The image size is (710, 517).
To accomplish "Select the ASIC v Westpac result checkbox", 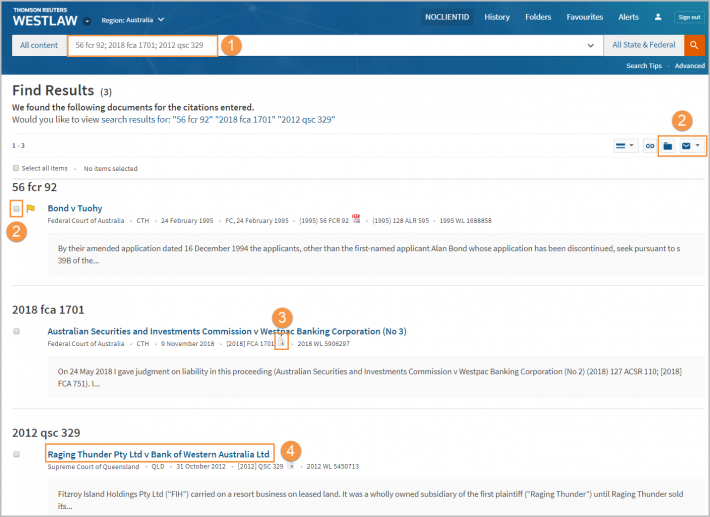I will pos(16,331).
